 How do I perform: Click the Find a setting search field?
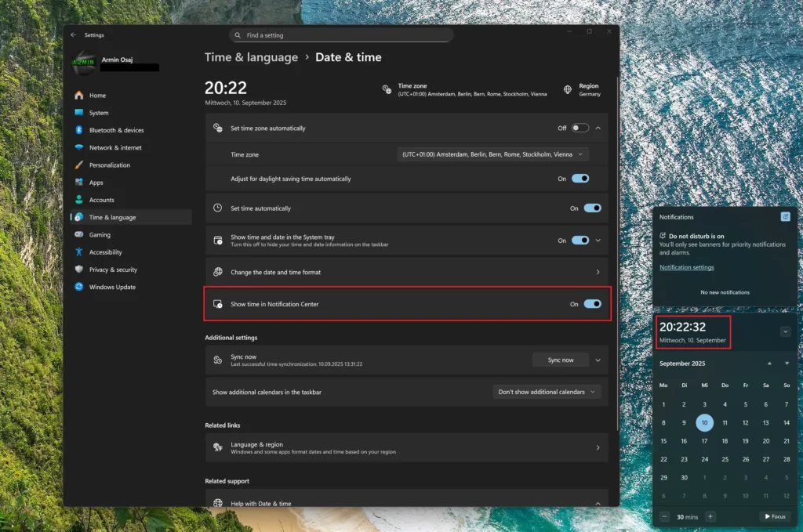click(x=341, y=35)
